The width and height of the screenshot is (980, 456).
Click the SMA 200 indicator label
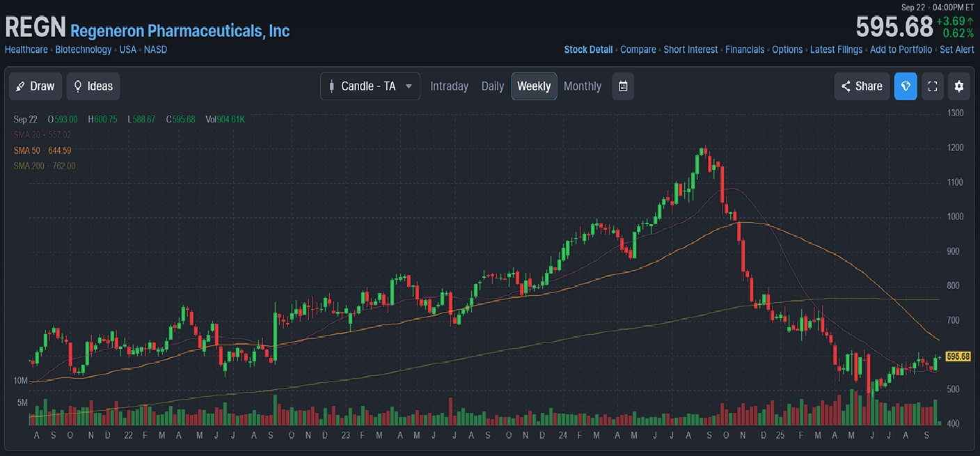coord(45,166)
